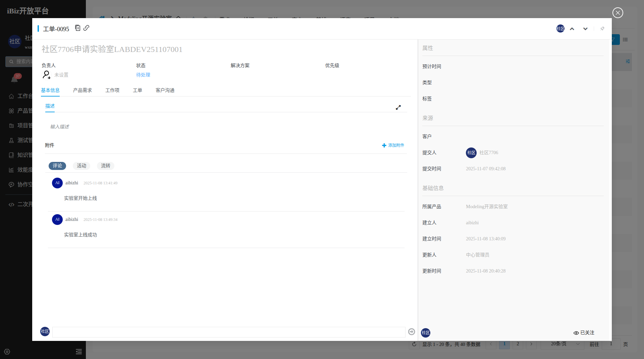Click the copy link icon beside 工单-0095
Viewport: 644px width, 359px height.
point(86,28)
